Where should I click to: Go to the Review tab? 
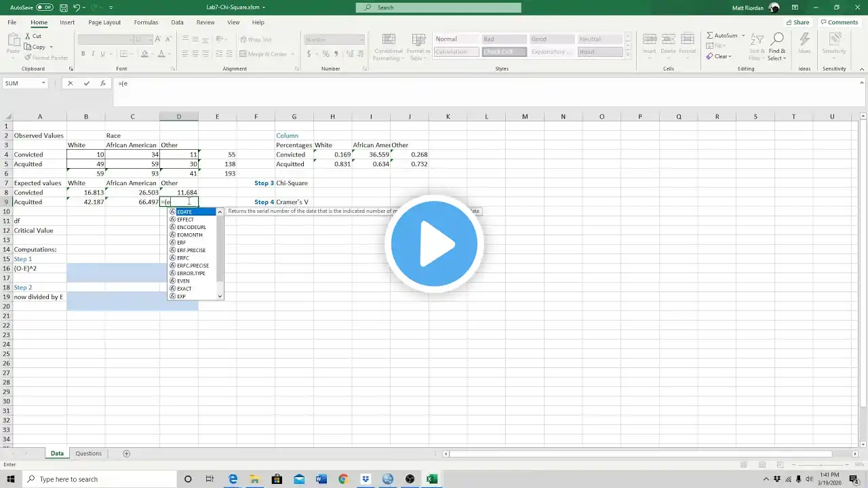pyautogui.click(x=205, y=22)
